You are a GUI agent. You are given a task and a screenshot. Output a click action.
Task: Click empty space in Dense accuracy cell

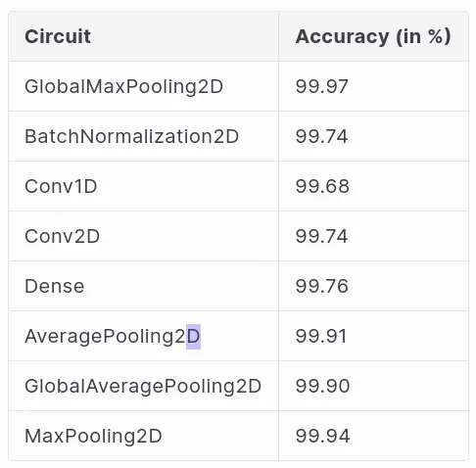point(408,286)
